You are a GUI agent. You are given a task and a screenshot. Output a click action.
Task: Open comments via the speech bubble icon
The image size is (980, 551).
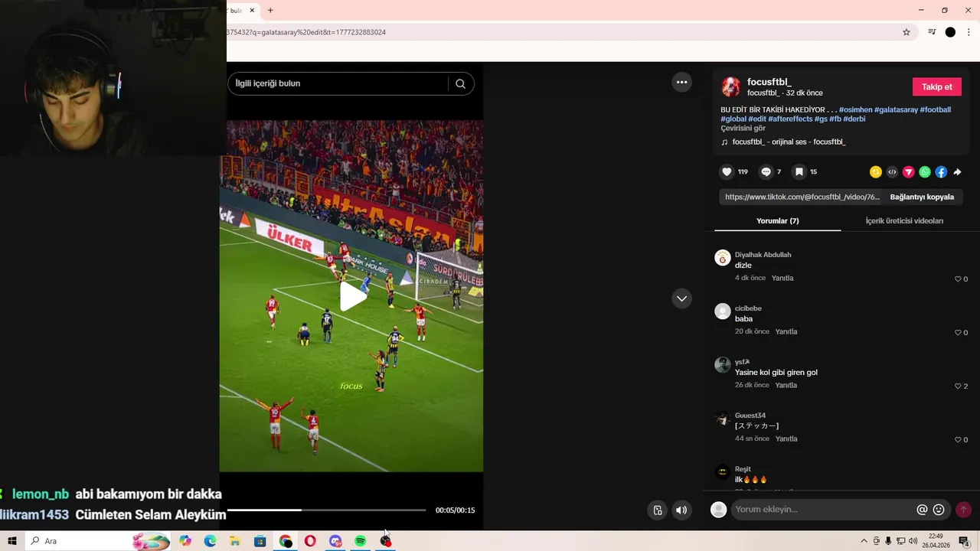[766, 172]
